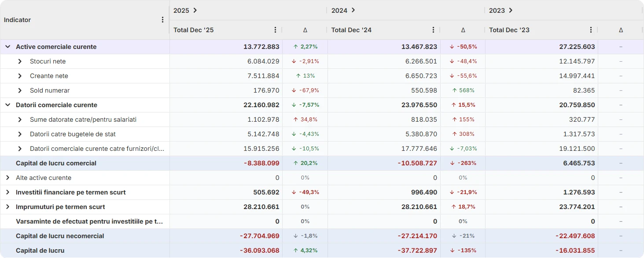This screenshot has height=258, width=644.
Task: Open Total Dec '25 column menu
Action: 276,30
